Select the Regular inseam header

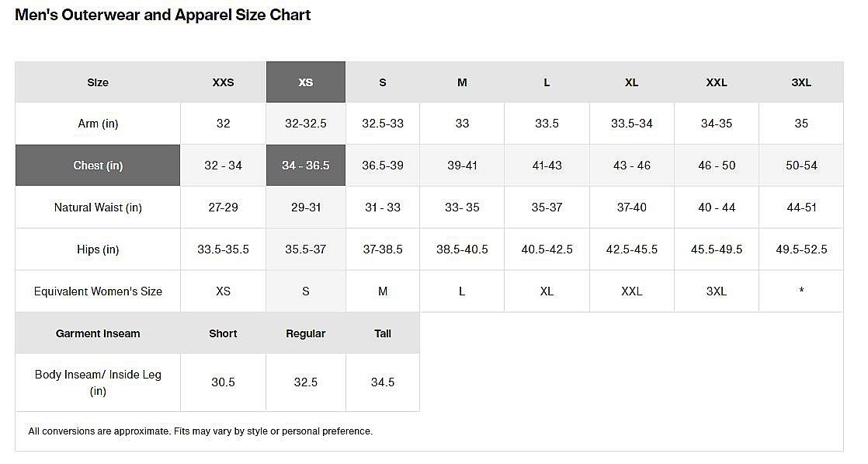pos(306,333)
